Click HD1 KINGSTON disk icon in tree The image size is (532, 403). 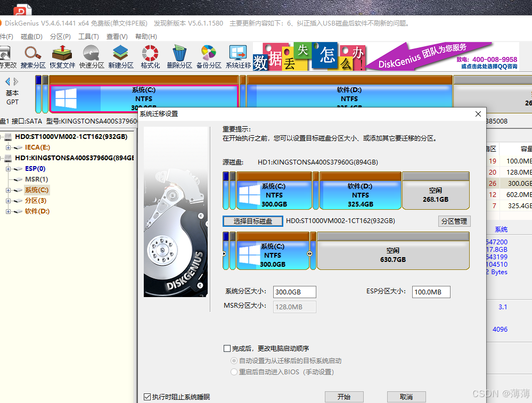click(x=8, y=158)
